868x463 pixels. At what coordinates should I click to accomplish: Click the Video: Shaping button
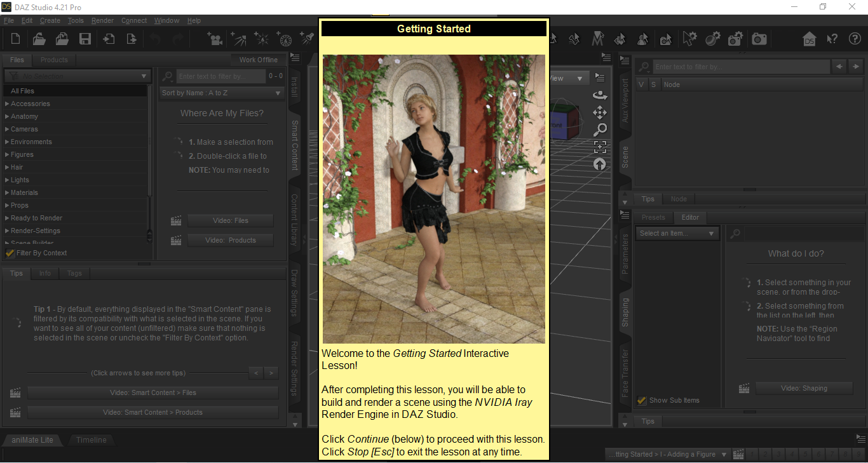[x=804, y=388]
